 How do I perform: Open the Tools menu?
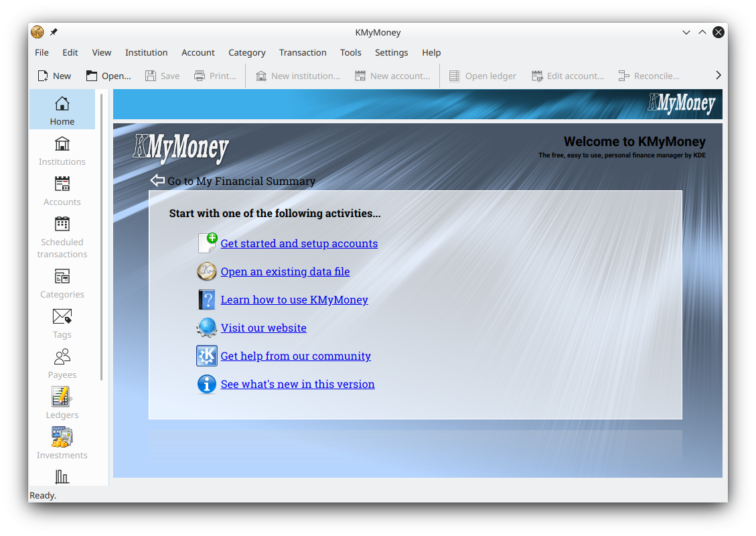click(x=350, y=52)
